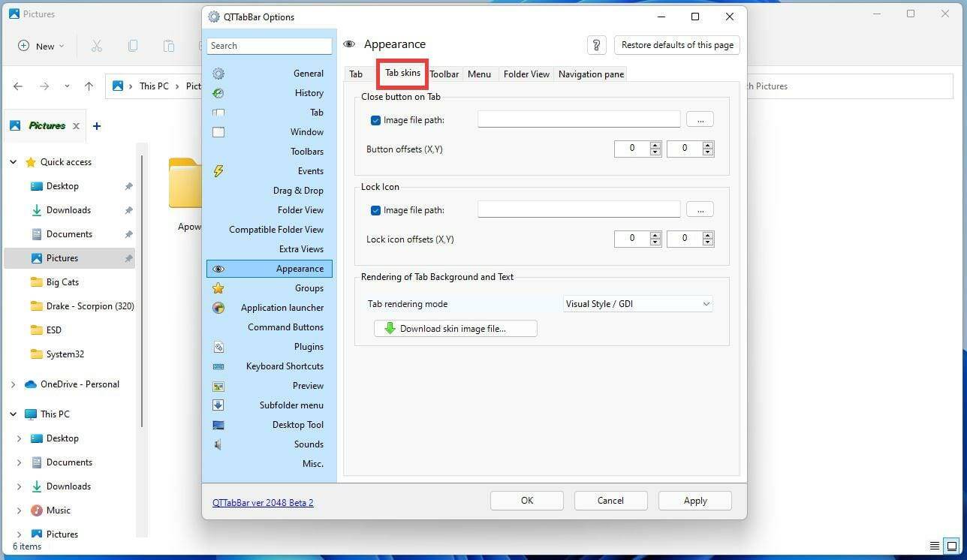This screenshot has width=967, height=560.
Task: Click inside the Search settings field
Action: tap(269, 45)
